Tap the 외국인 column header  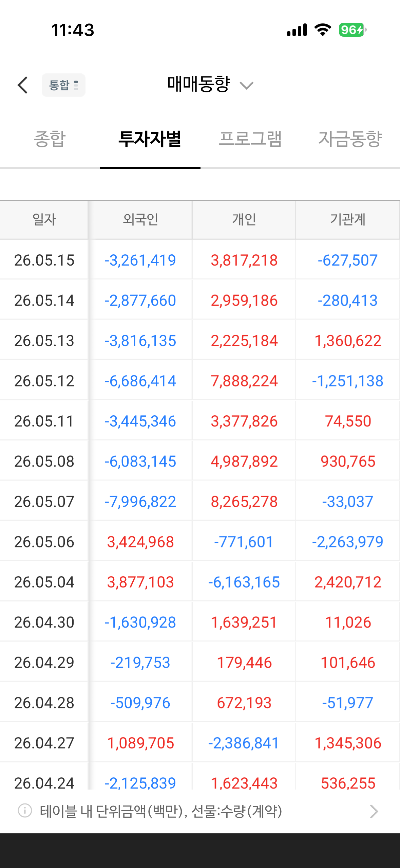[140, 219]
